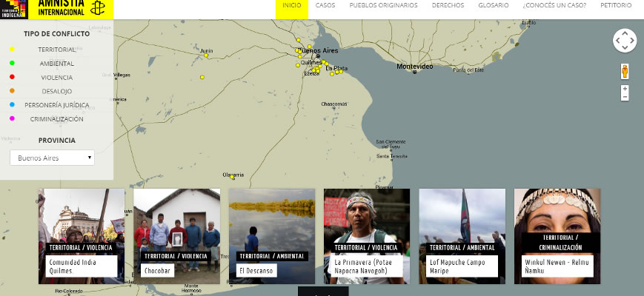Pan the map right with the arrow
Image resolution: width=644 pixels, height=296 pixels.
(x=632, y=41)
